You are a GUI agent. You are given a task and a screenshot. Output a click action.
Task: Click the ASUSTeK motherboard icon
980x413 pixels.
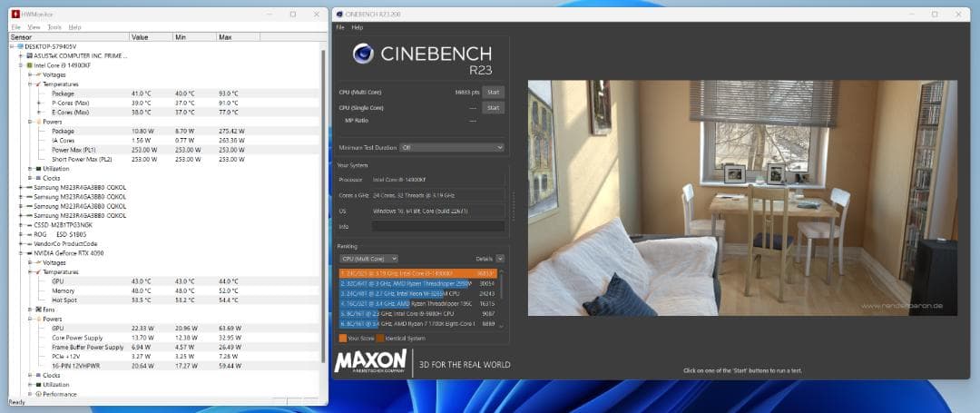29,55
